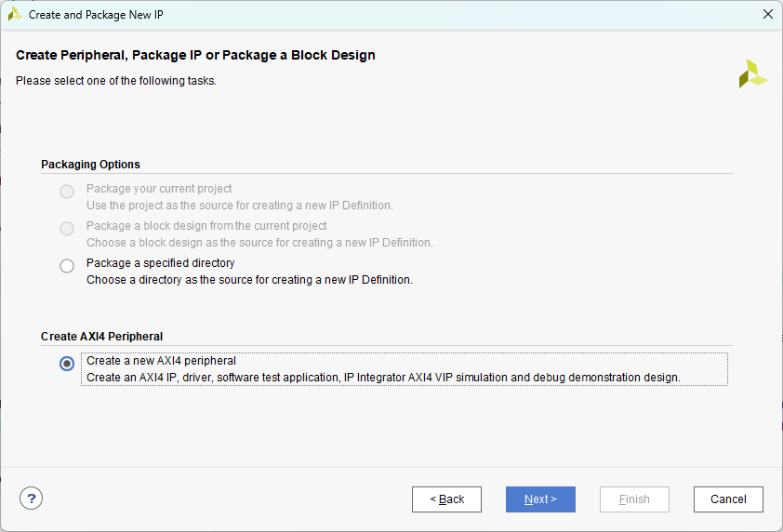Choose the 'Package a specified directory' radio button
The width and height of the screenshot is (783, 532).
click(67, 266)
